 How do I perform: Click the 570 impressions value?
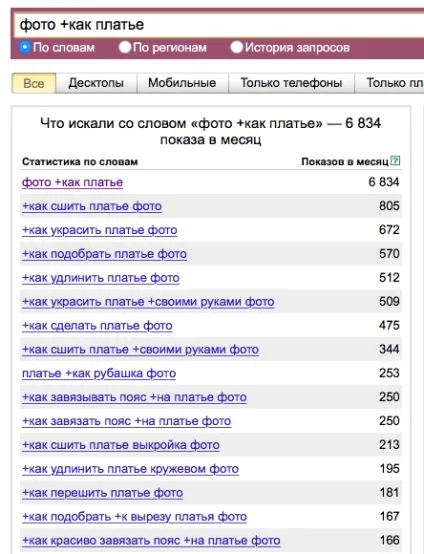point(389,254)
